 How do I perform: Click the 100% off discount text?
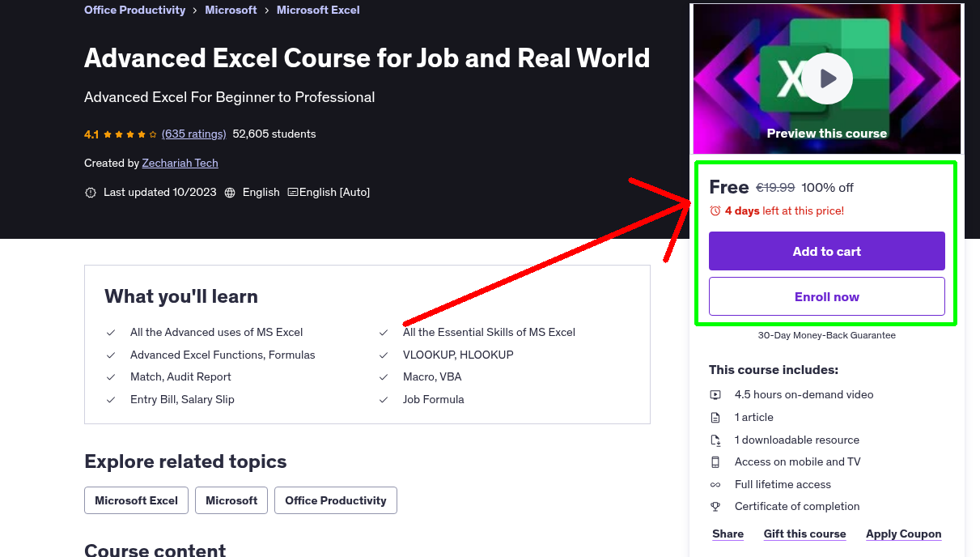click(827, 188)
